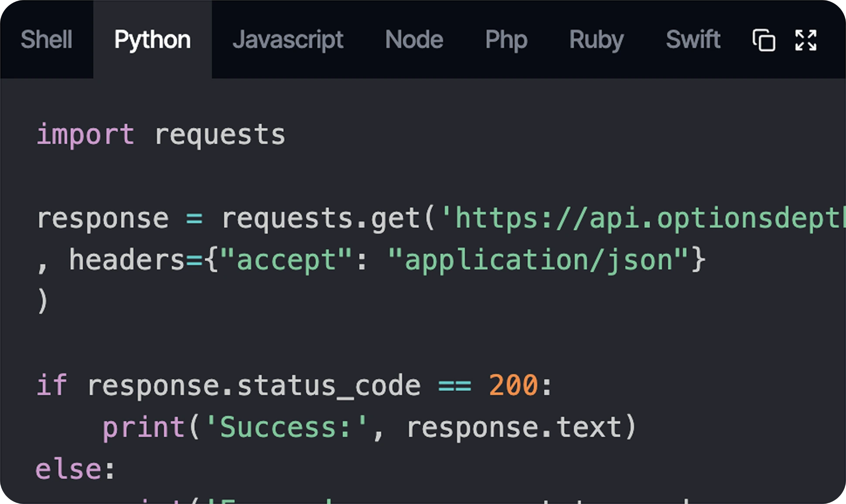Click the word 'headers' in the code
The image size is (846, 504).
pos(126,260)
